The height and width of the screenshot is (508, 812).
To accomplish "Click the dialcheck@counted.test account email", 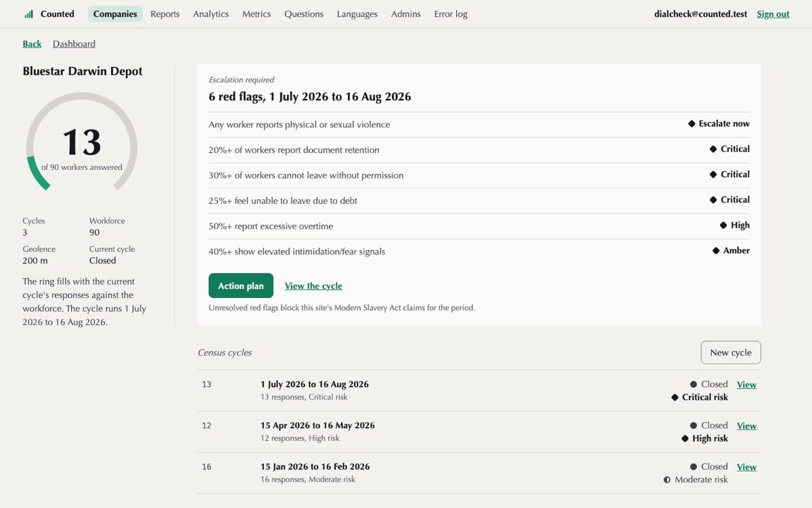I will pos(701,14).
